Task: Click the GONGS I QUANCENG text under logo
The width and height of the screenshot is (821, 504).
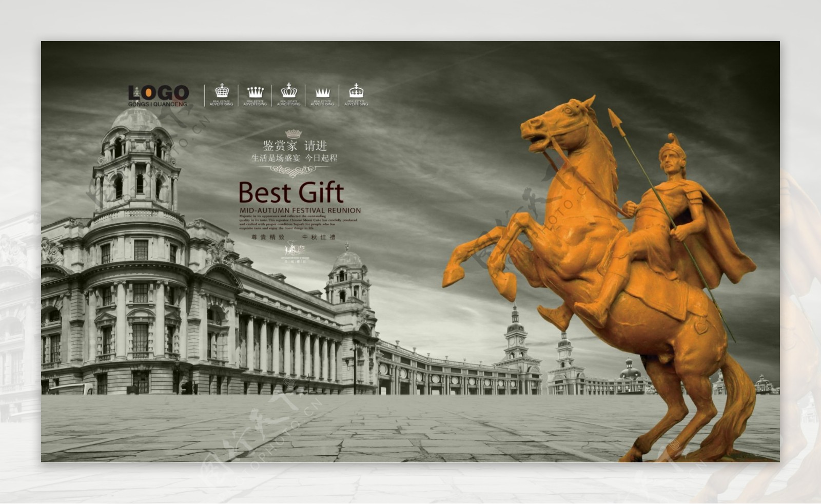Action: [158, 104]
